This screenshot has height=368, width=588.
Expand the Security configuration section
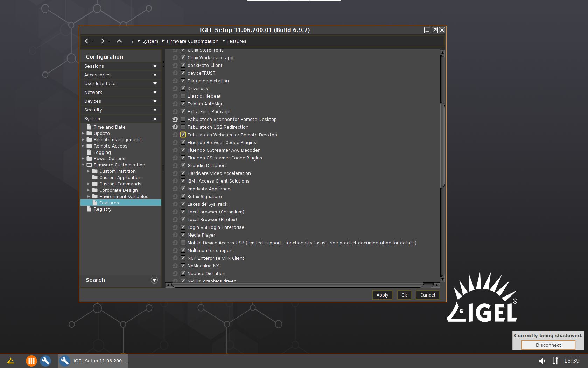pos(121,110)
